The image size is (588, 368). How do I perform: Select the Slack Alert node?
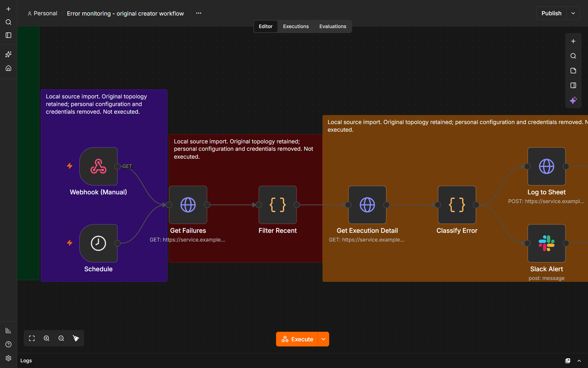(546, 243)
